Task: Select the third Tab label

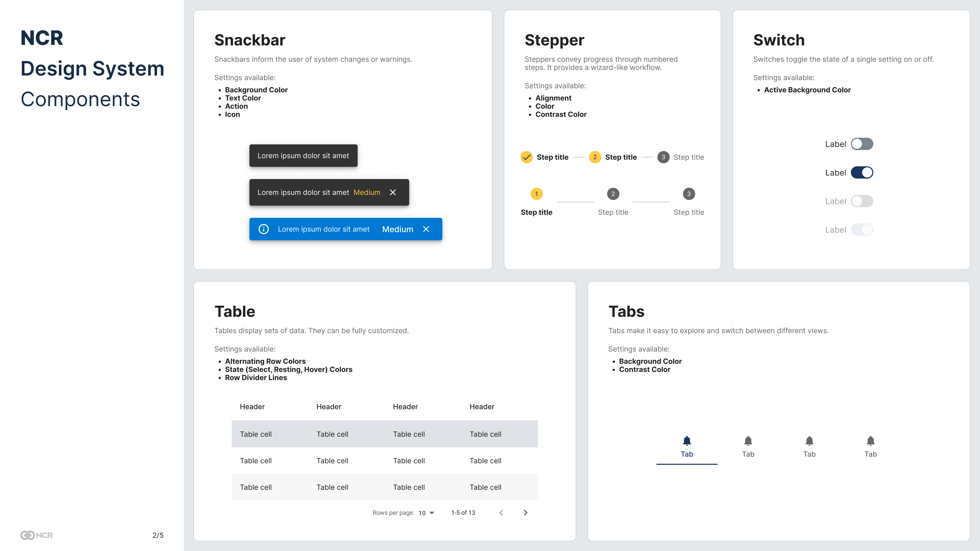Action: coord(809,454)
